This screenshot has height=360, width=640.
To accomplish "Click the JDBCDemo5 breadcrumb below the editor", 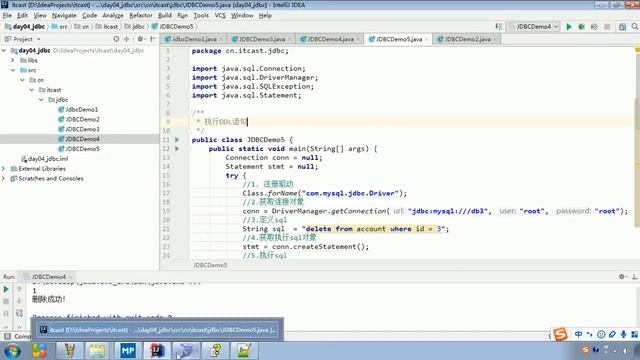I will 210,265.
